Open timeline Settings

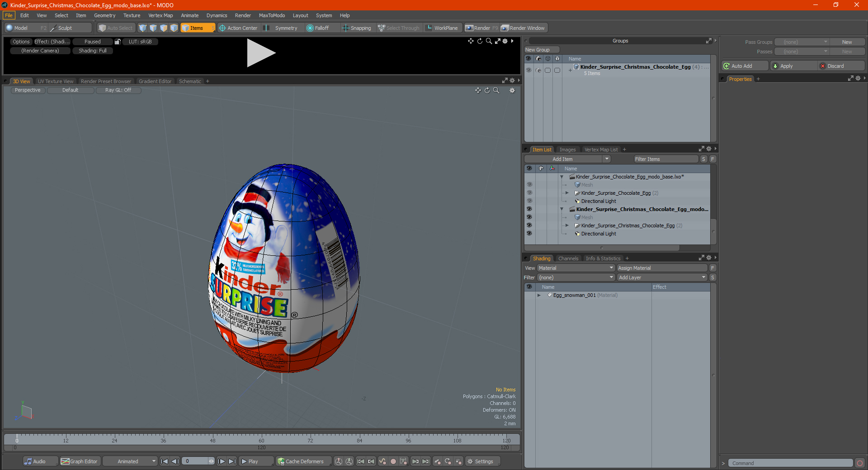tap(482, 461)
